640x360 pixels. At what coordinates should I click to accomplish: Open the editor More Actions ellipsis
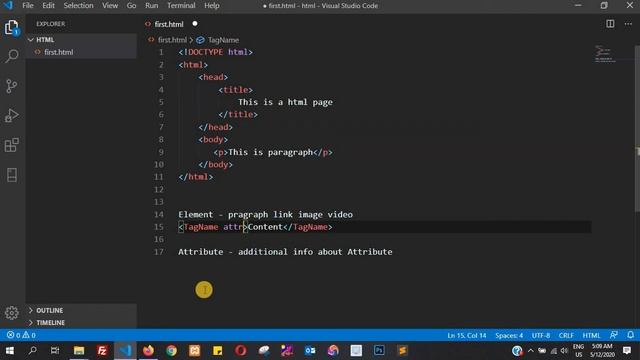click(628, 24)
